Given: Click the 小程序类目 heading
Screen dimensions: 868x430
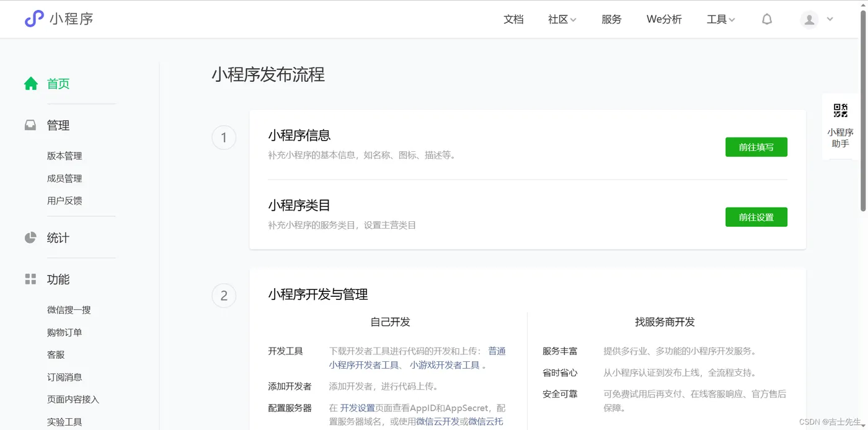Looking at the screenshot, I should [299, 205].
